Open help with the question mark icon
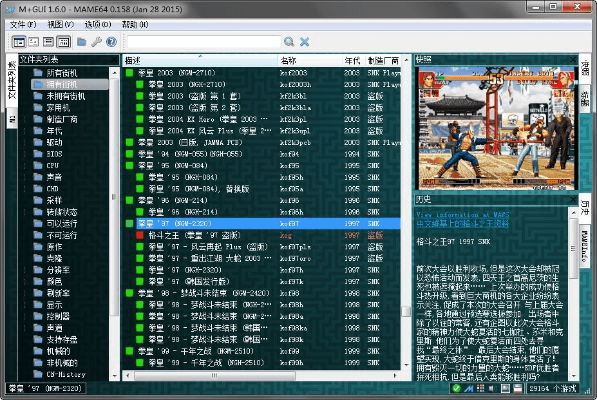 pos(111,42)
